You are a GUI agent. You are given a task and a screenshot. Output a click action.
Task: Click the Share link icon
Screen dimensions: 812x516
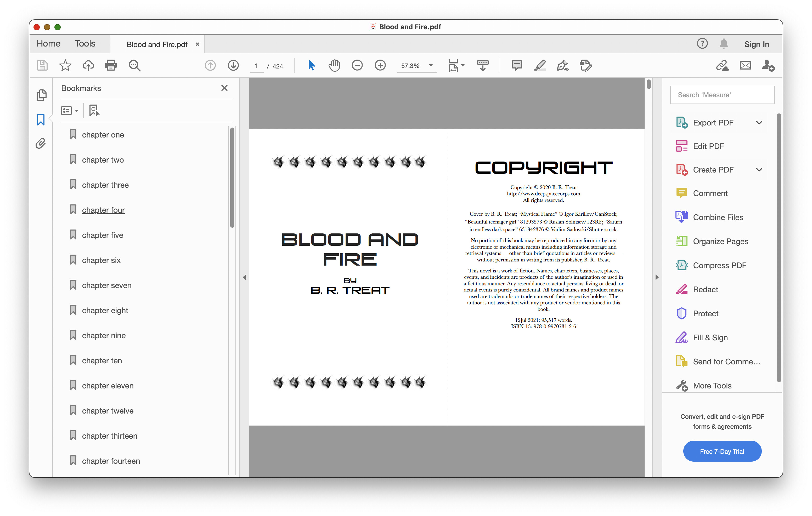(x=722, y=65)
